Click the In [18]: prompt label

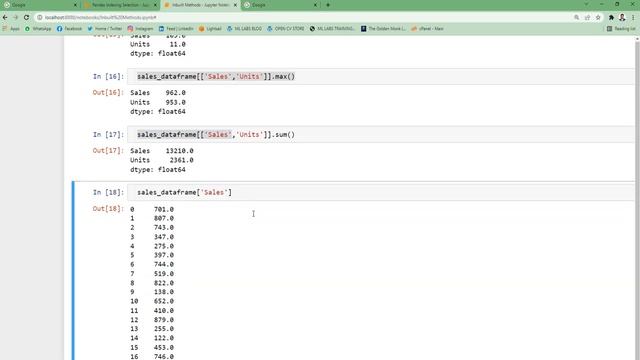click(108, 193)
